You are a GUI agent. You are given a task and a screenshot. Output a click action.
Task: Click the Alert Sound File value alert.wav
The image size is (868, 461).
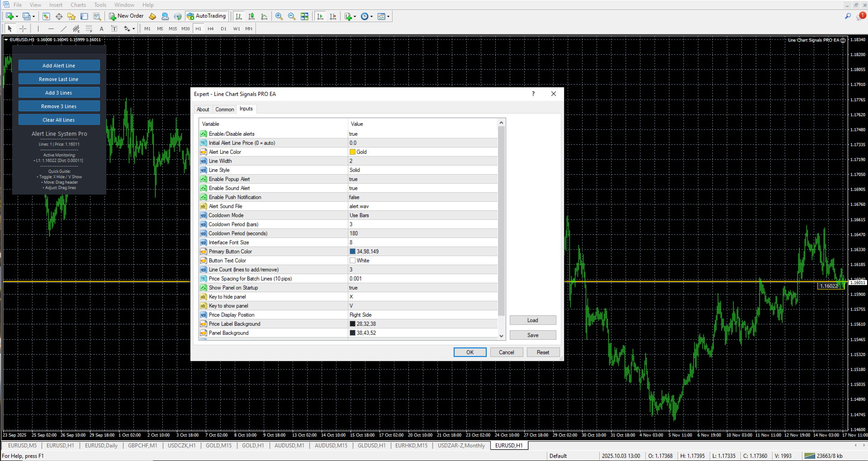[359, 206]
